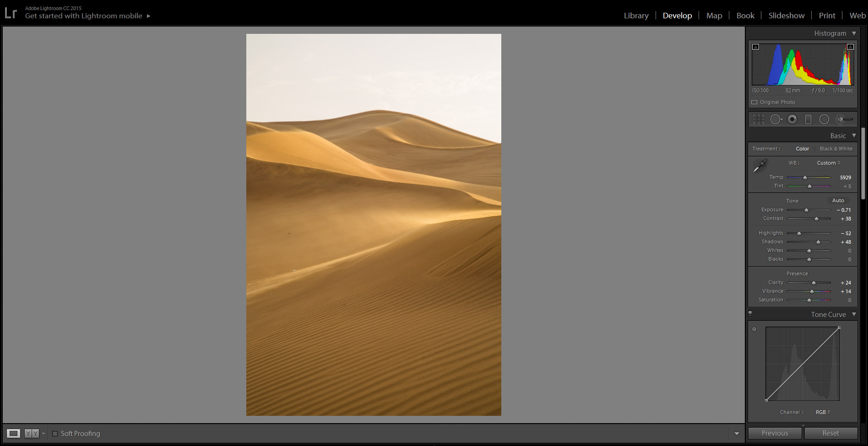
Task: Open the Develop module
Action: (x=678, y=16)
